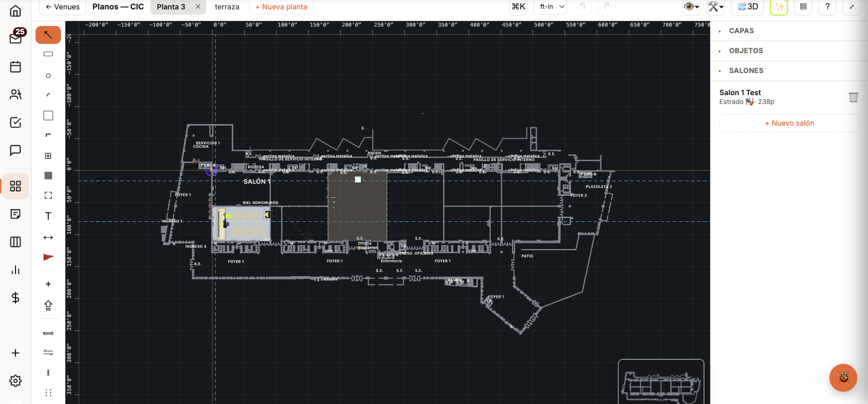Click the dotted grid tool at toolbar bottom
The image size is (868, 404).
48,392
